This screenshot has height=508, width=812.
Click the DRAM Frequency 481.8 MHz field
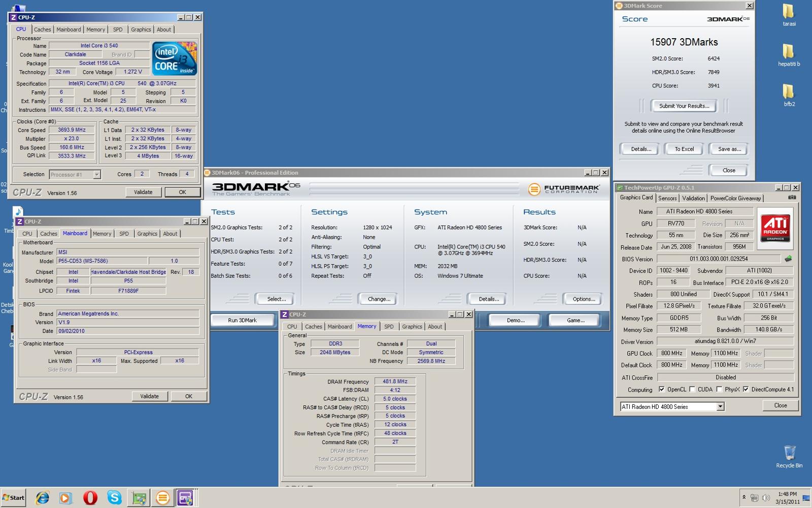pos(395,382)
